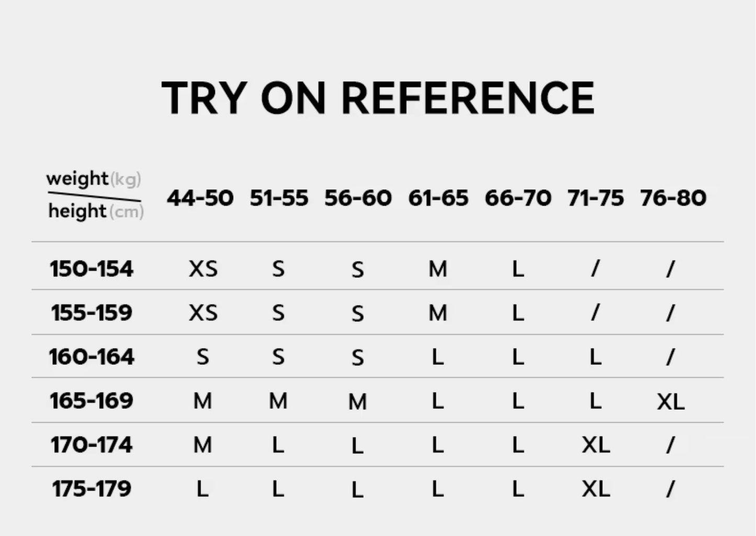Select the 175-179 height row label
This screenshot has width=756, height=536.
tap(92, 489)
